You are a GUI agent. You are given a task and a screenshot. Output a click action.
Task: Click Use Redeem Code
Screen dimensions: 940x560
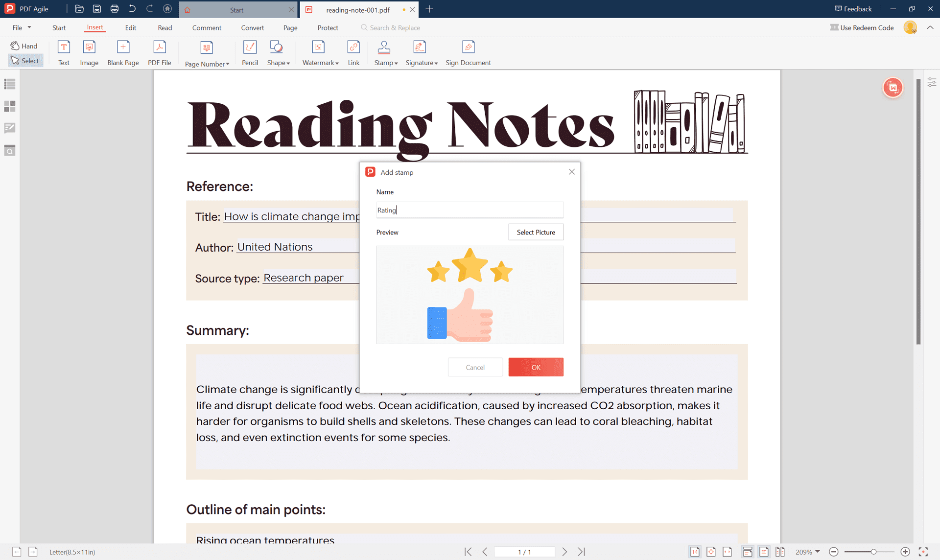[x=862, y=27]
